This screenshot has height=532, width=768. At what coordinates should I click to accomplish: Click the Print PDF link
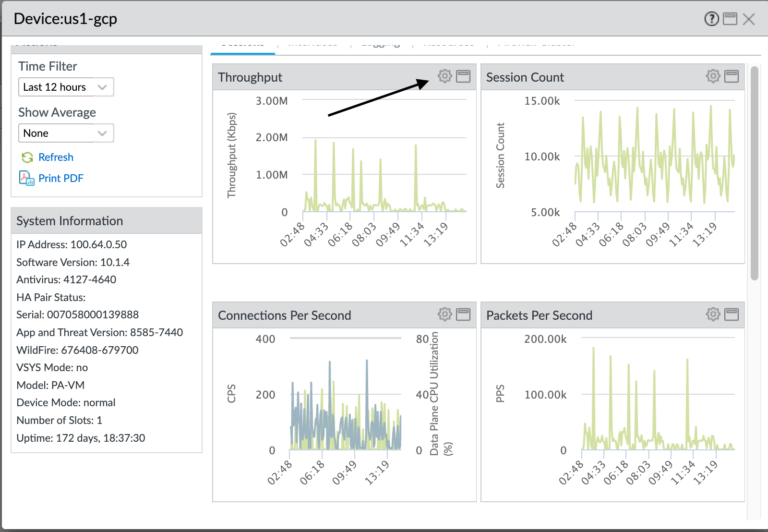(x=61, y=179)
